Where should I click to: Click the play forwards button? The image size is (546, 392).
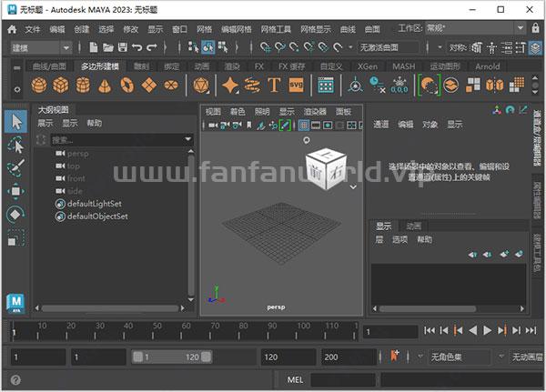(x=489, y=330)
